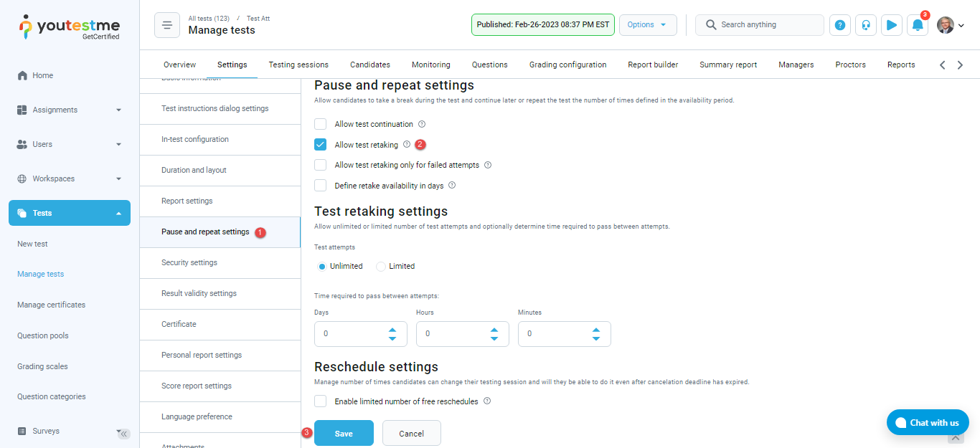
Task: Open the notifications bell icon
Action: (918, 25)
